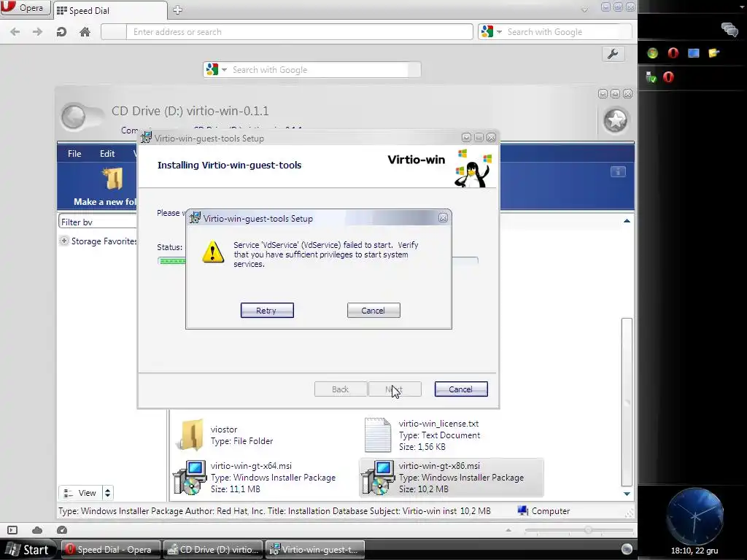Click the Filter by field

pos(98,222)
